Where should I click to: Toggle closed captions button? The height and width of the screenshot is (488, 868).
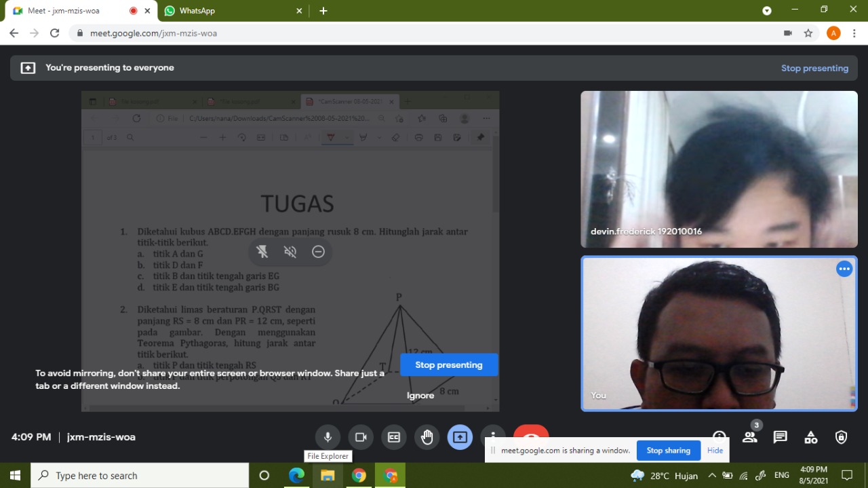[x=394, y=437]
